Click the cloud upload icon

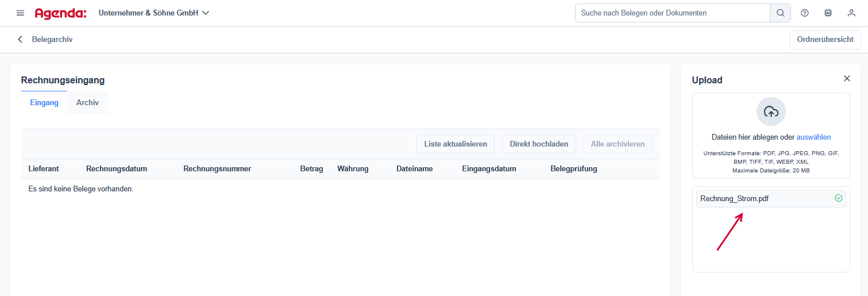(x=771, y=112)
